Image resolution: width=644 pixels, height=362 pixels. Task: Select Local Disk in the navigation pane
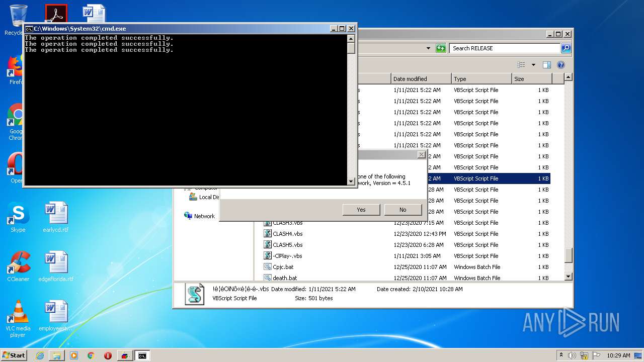coord(204,197)
